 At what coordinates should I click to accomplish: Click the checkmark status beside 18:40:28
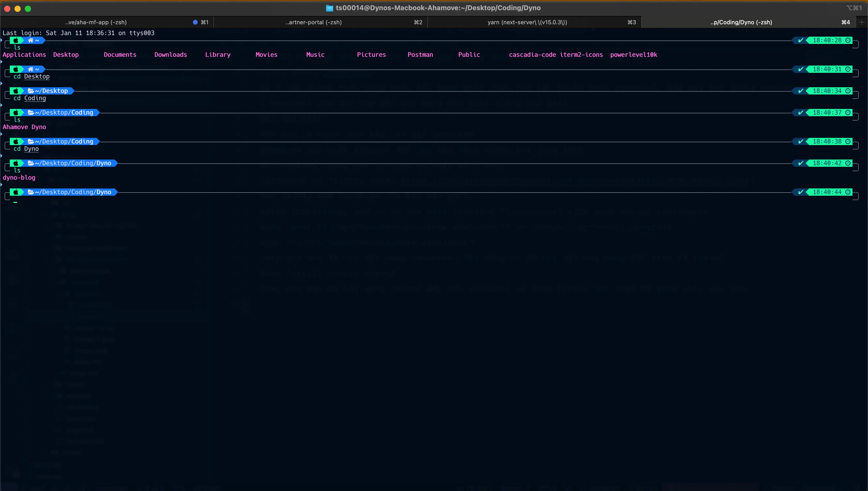[x=801, y=41]
